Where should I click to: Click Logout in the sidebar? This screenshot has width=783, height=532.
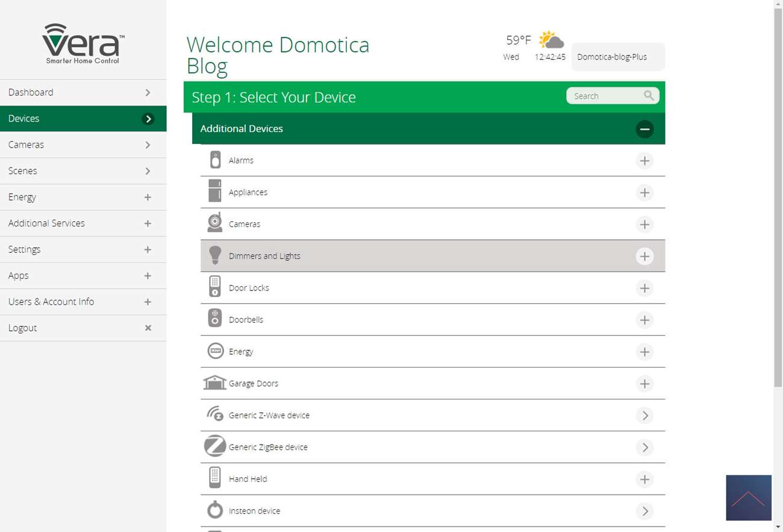tap(83, 328)
